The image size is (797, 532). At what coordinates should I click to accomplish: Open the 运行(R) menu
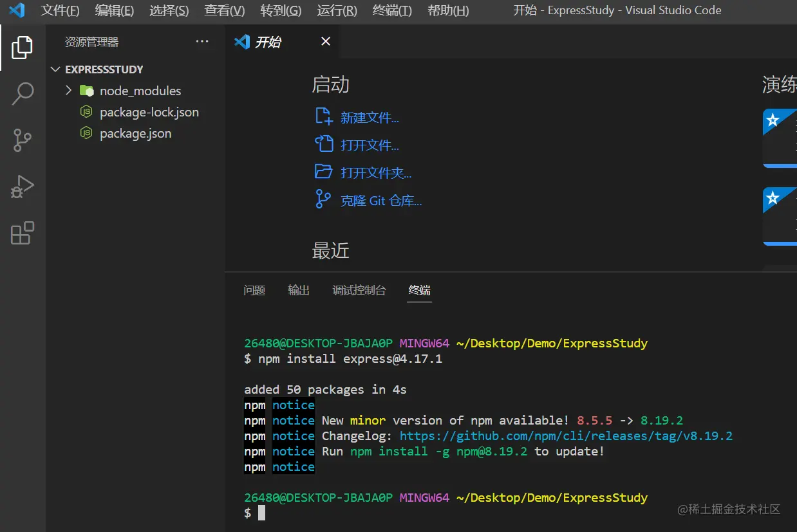(x=337, y=10)
